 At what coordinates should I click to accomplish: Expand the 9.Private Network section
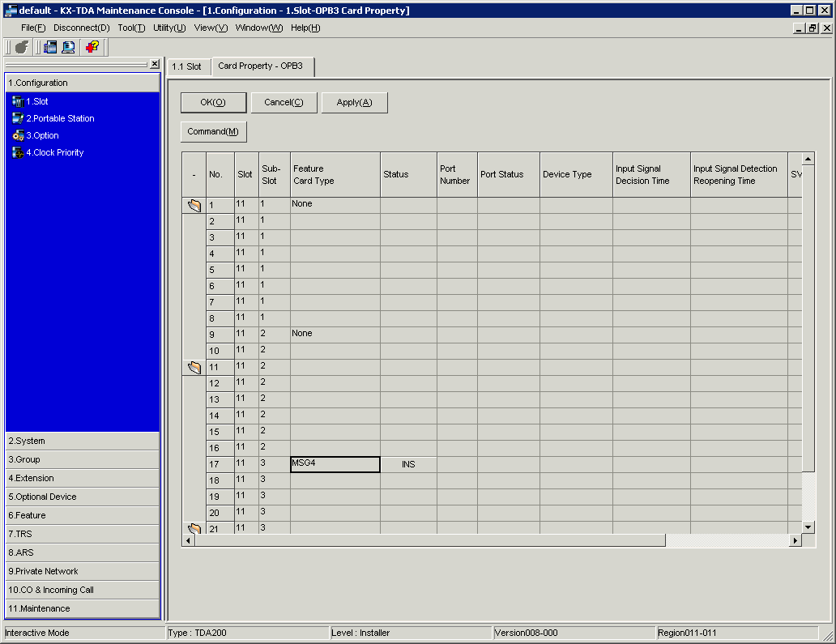pyautogui.click(x=83, y=571)
